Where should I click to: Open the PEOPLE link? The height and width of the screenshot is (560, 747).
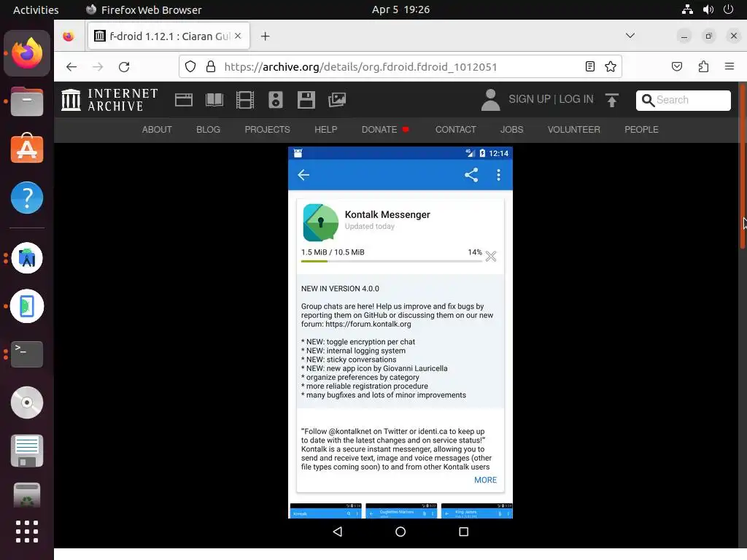(x=641, y=130)
